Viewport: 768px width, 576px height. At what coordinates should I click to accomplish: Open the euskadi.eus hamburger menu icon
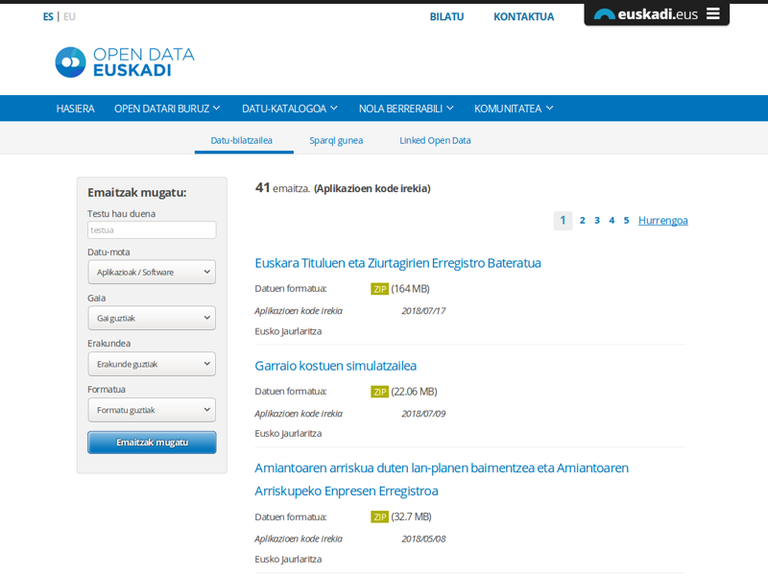coord(713,14)
